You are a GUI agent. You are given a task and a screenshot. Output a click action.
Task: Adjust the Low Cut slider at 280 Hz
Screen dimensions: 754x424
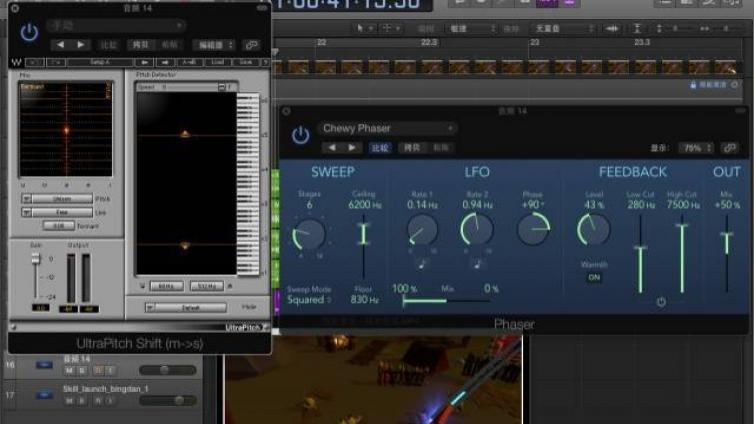640,248
